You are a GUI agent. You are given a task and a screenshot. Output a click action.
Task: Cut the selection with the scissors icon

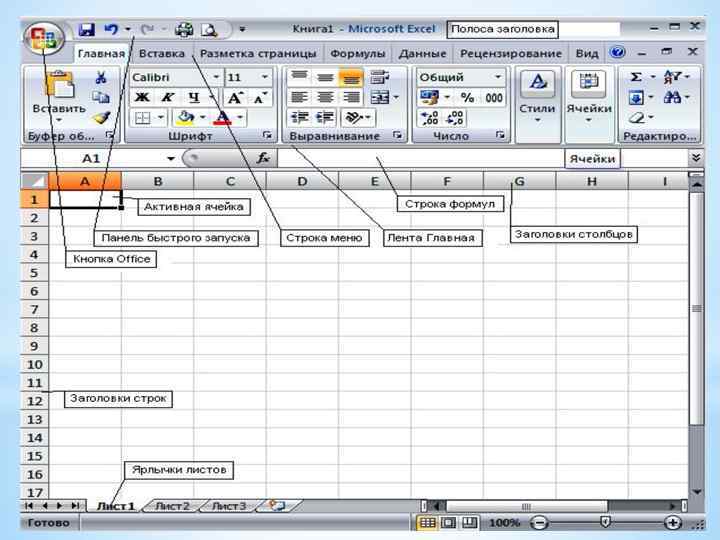(x=101, y=77)
